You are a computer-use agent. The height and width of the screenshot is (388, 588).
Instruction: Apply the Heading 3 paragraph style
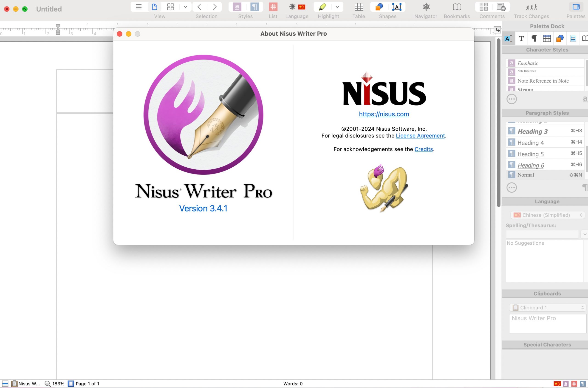[545, 131]
